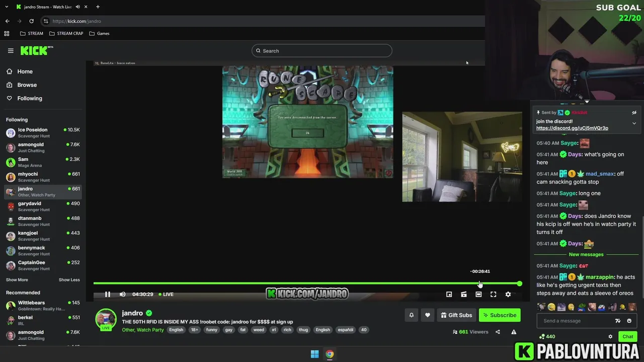644x362 pixels.
Task: Click the Windows Start button on the taskbar
Action: (x=314, y=354)
